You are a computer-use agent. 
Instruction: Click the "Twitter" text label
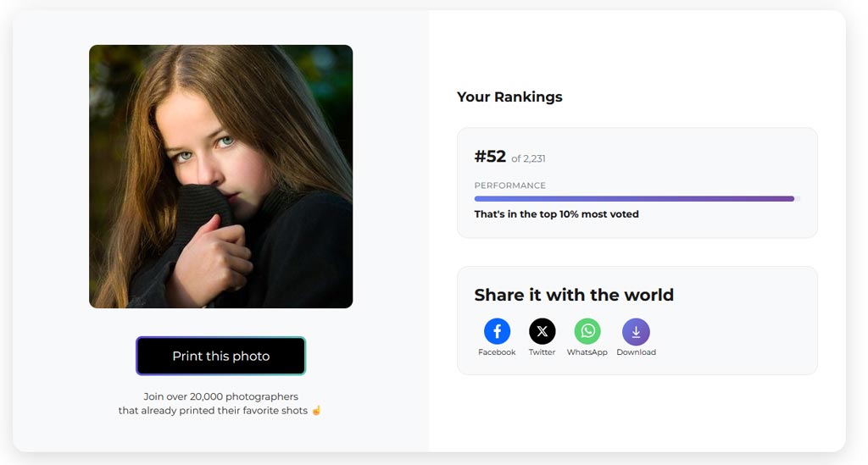(542, 352)
